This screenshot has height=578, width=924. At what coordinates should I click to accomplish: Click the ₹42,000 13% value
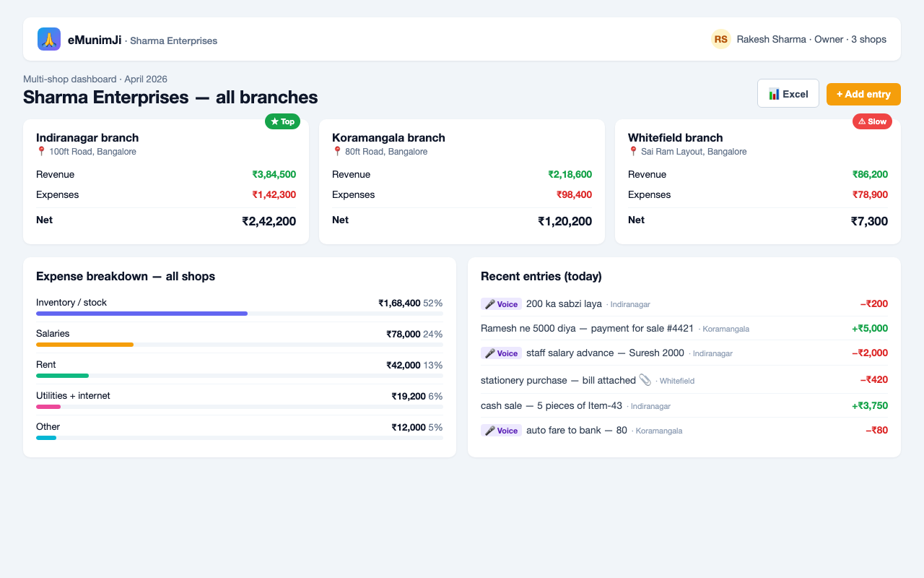(x=414, y=366)
